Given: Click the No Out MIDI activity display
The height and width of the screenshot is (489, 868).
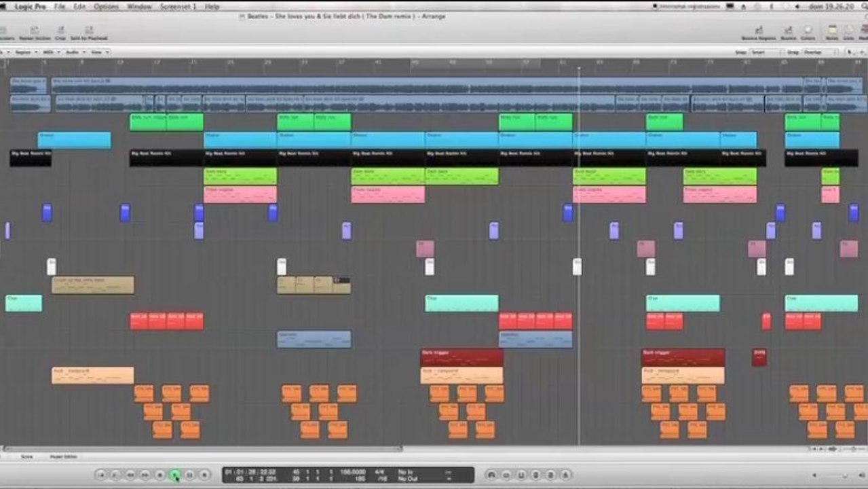Looking at the screenshot, I should 407,479.
